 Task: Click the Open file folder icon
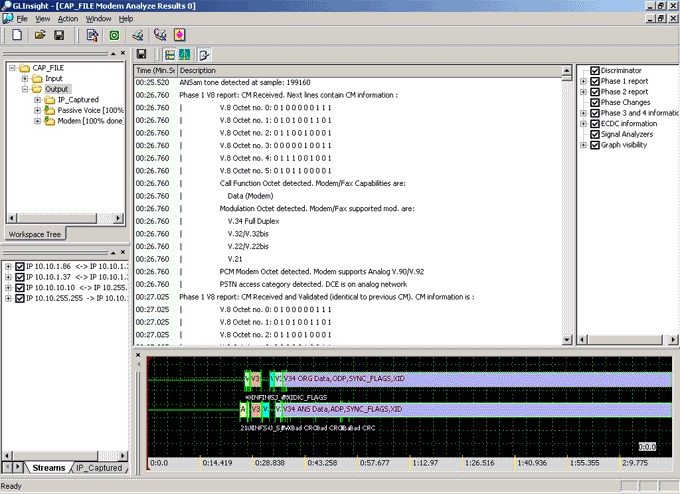tap(40, 35)
